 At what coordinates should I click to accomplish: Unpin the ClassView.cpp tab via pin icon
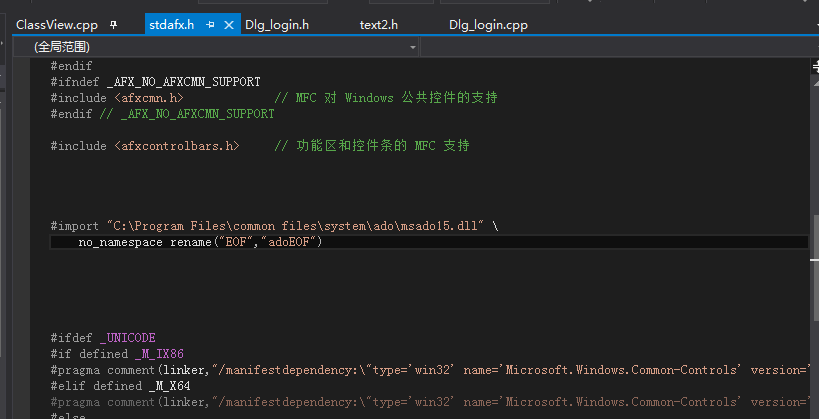point(114,25)
